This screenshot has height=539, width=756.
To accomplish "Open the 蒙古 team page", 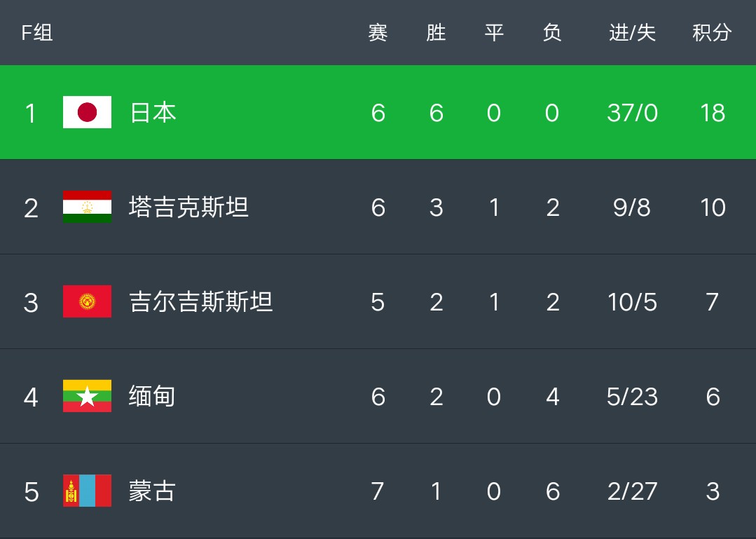I will point(151,491).
